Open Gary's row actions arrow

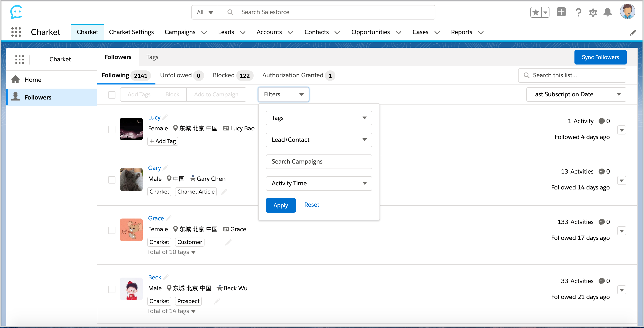(x=622, y=181)
